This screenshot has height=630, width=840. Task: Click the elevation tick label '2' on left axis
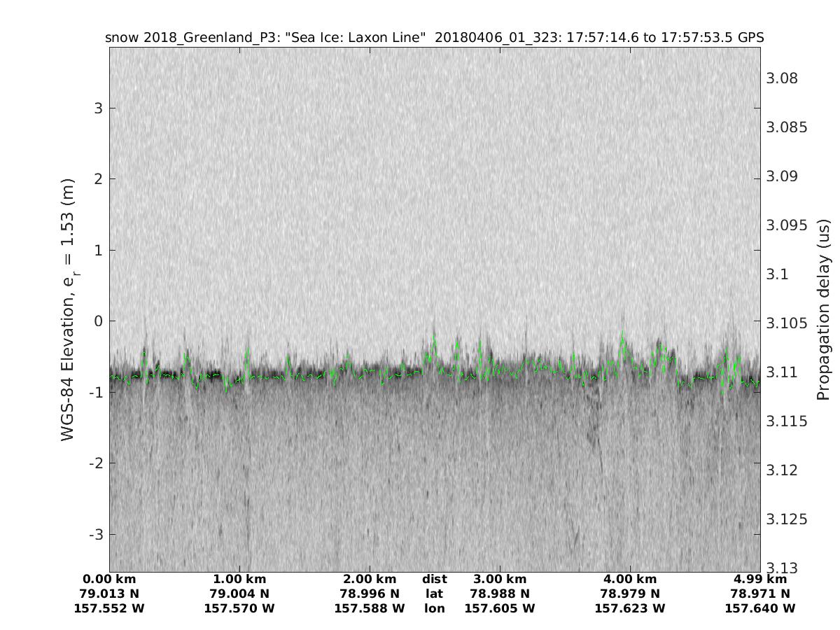pyautogui.click(x=98, y=179)
